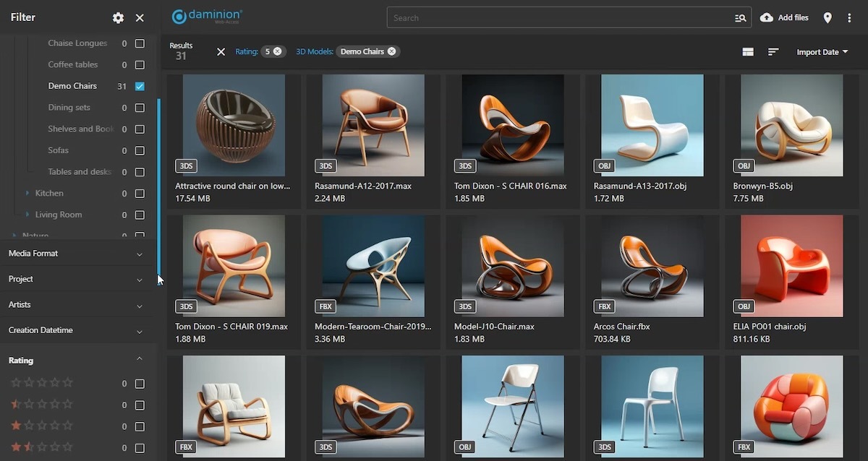Remove the Rating 5 filter chip
Image resolution: width=868 pixels, height=461 pixels.
[278, 51]
